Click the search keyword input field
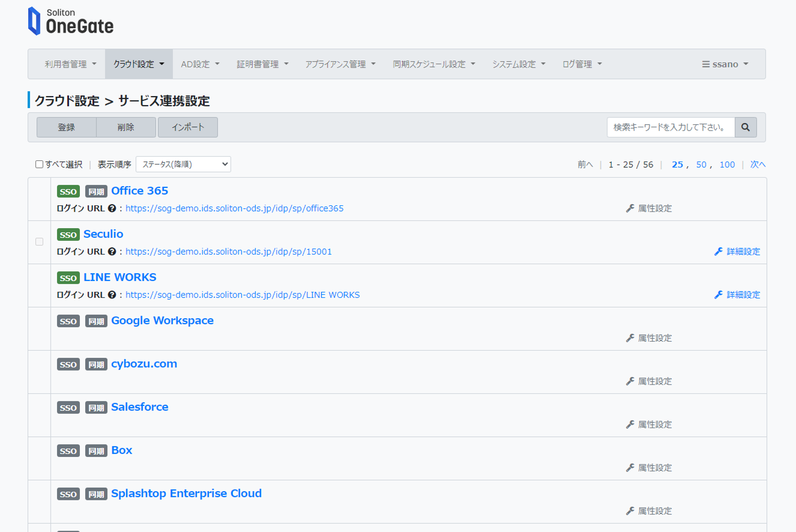Image resolution: width=796 pixels, height=532 pixels. pos(669,127)
